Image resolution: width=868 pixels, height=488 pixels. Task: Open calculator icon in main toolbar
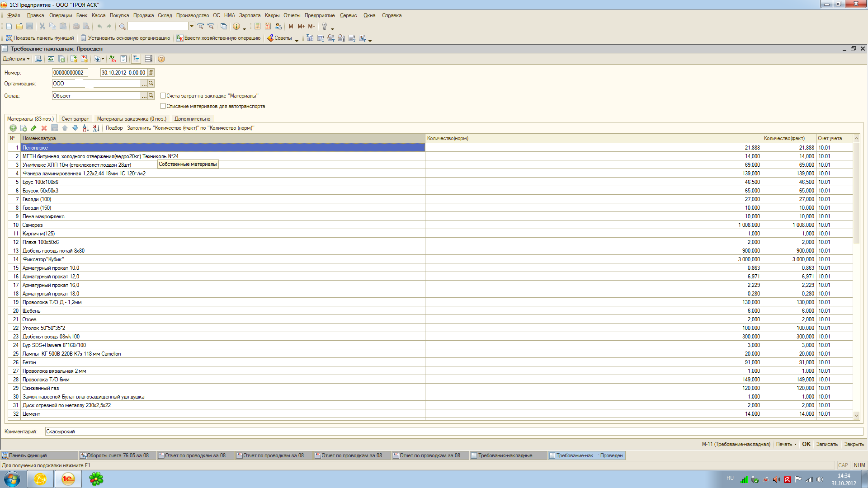(257, 27)
